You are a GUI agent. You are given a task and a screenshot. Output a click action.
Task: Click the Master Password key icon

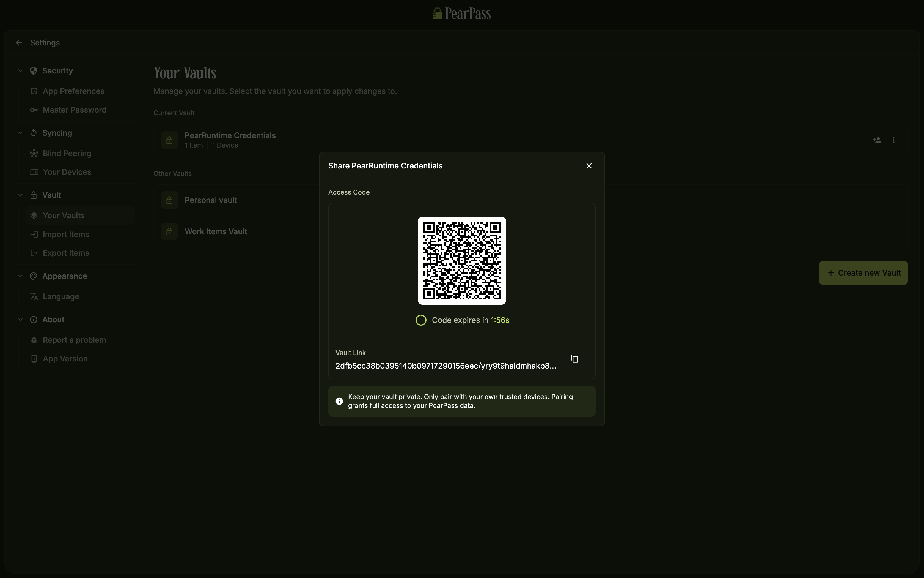tap(34, 110)
